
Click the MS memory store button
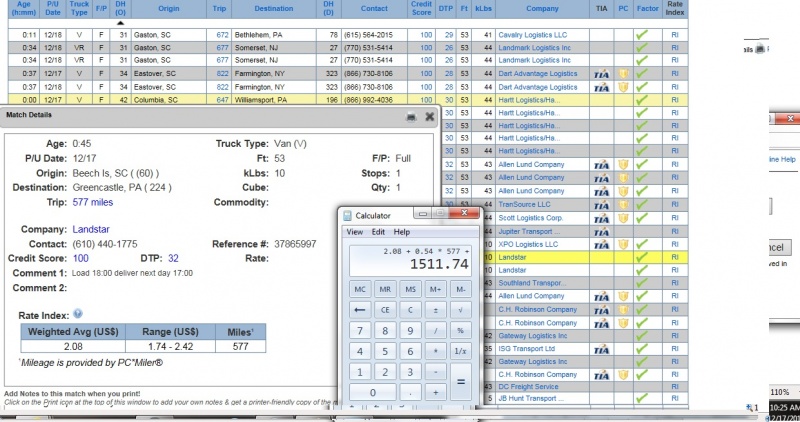[x=410, y=289]
